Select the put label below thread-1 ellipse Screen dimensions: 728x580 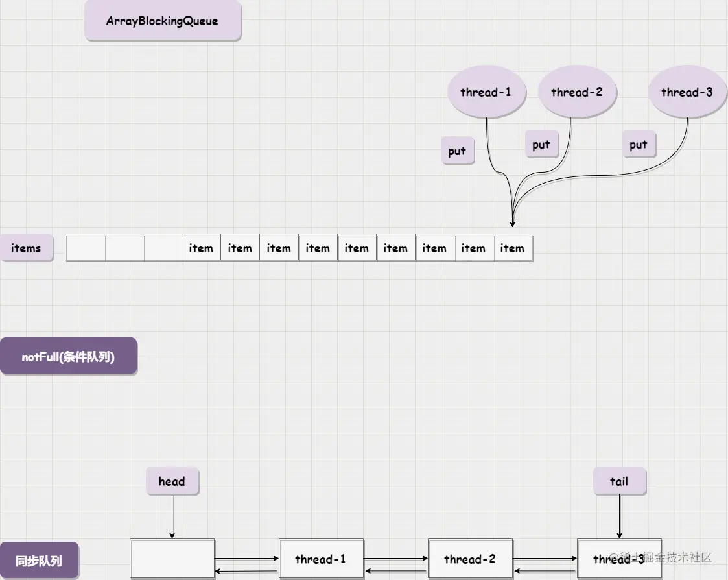[458, 151]
